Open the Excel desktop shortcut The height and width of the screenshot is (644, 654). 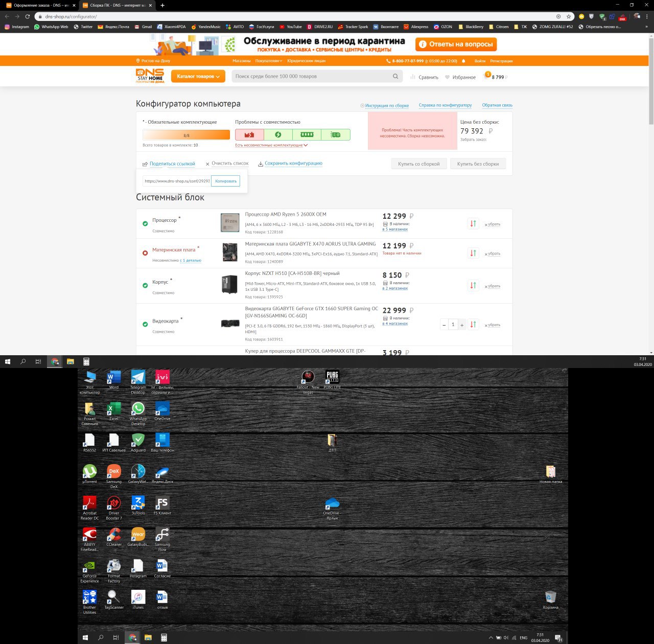pyautogui.click(x=114, y=411)
